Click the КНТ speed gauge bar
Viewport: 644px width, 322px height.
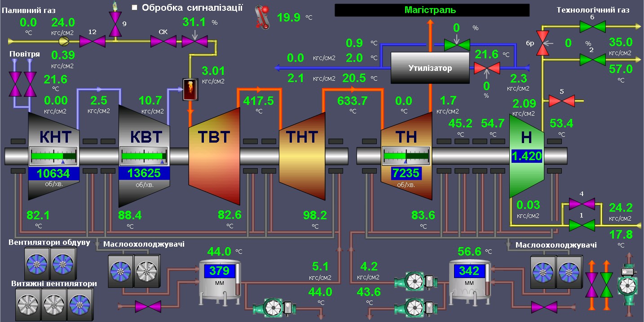[53, 157]
